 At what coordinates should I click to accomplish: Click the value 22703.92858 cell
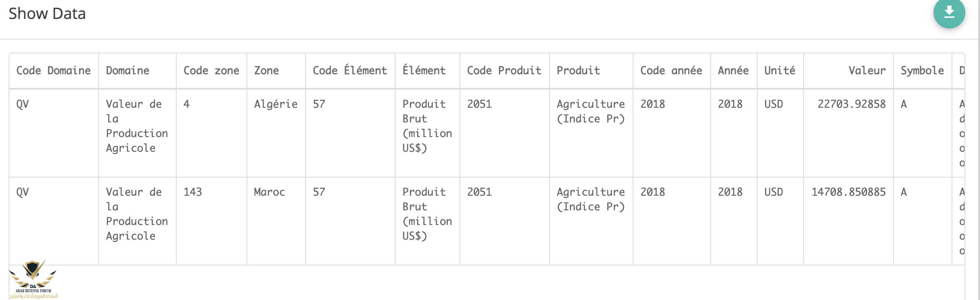pyautogui.click(x=851, y=104)
